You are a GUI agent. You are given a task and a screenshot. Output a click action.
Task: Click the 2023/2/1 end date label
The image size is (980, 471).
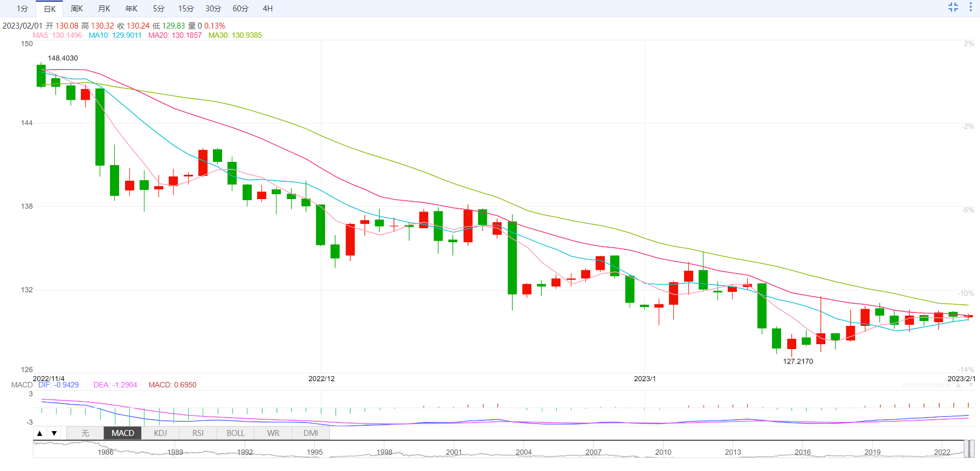pyautogui.click(x=961, y=378)
